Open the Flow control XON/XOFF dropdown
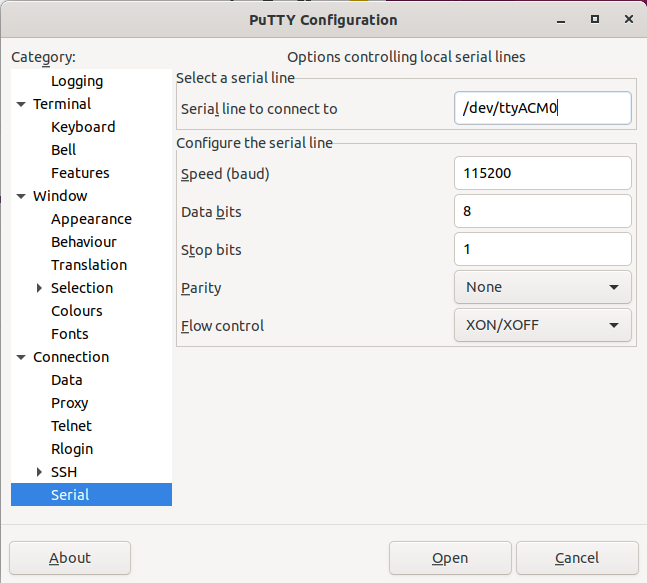This screenshot has width=647, height=583. pyautogui.click(x=543, y=325)
